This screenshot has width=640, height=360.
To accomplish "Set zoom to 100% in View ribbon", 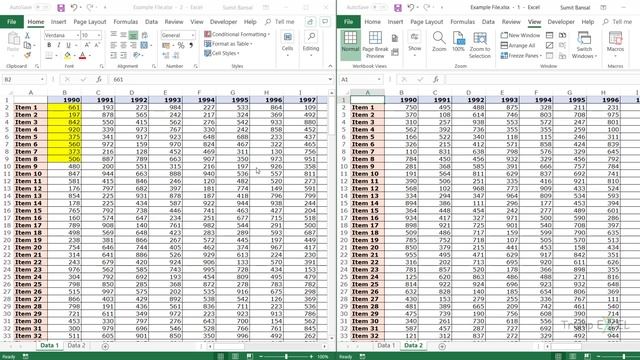I will [x=458, y=42].
